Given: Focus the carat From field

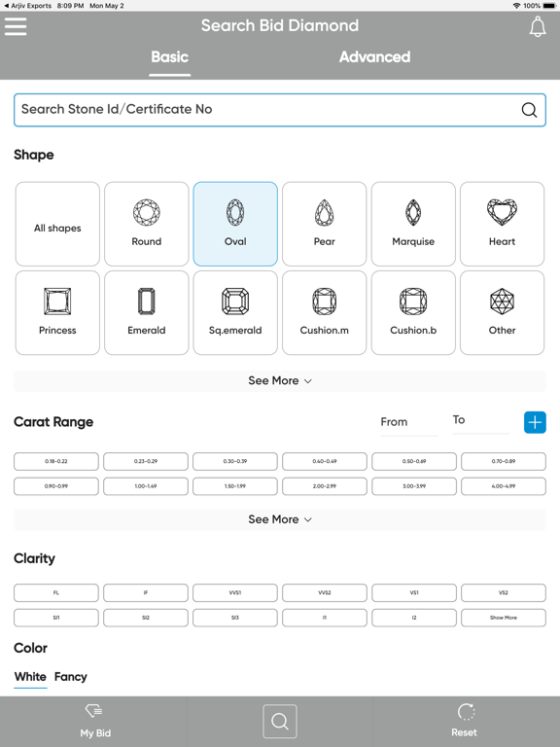Looking at the screenshot, I should [408, 422].
